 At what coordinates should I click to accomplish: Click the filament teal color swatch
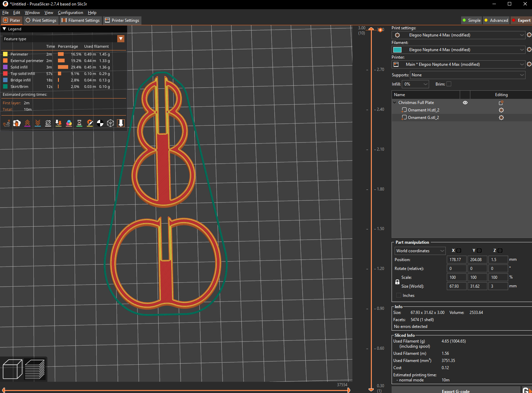tap(397, 50)
